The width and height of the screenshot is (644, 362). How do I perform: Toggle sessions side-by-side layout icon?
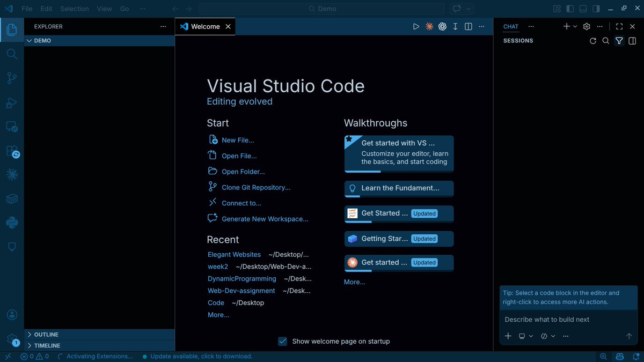(x=633, y=41)
